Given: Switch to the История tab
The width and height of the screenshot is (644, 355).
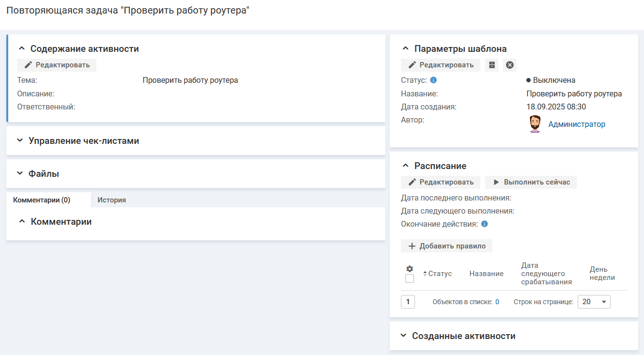Looking at the screenshot, I should tap(111, 200).
